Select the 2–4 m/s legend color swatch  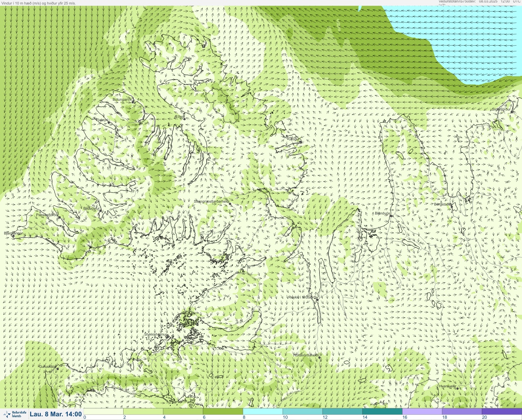pos(144,411)
